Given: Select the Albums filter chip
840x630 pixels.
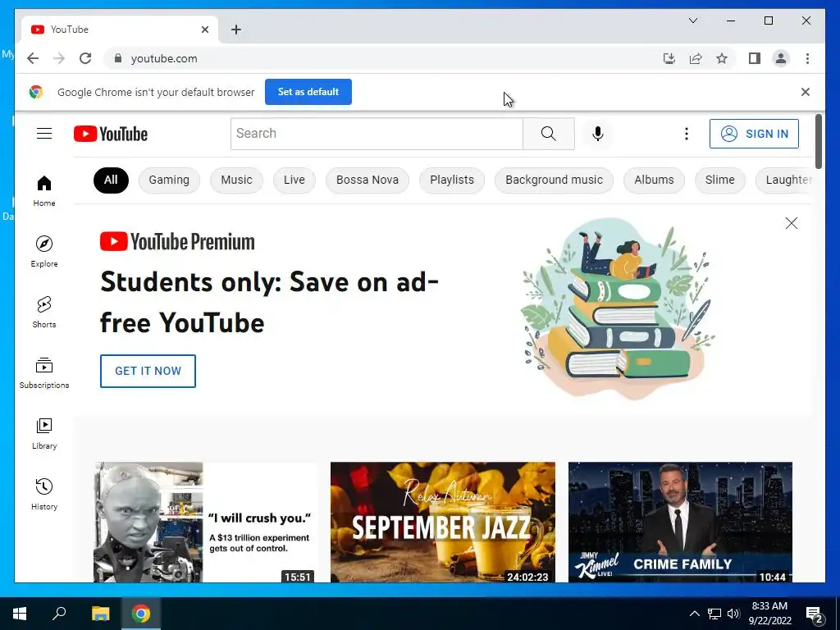Looking at the screenshot, I should [x=654, y=180].
